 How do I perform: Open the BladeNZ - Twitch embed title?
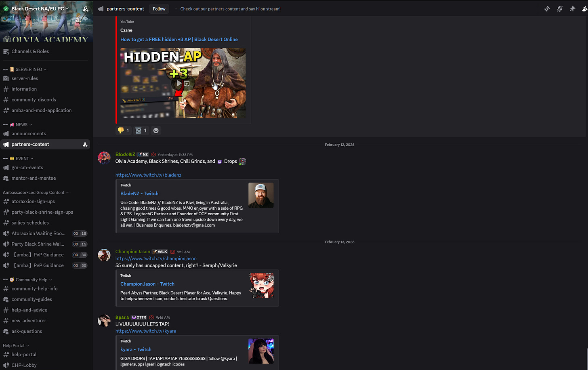click(x=139, y=193)
